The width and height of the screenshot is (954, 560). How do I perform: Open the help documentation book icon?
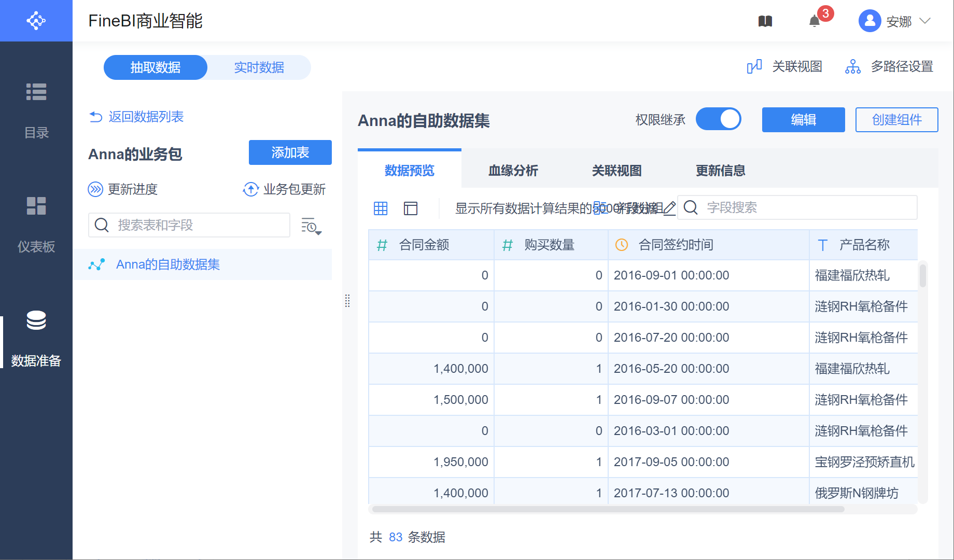[765, 21]
